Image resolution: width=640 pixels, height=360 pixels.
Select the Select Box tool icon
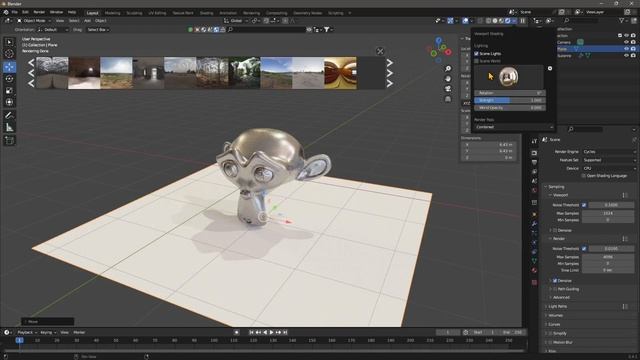9,42
